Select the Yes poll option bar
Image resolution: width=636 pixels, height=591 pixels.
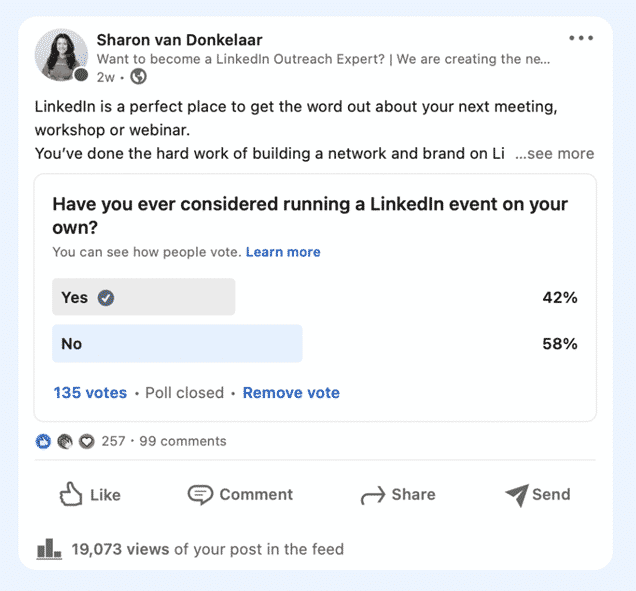144,297
